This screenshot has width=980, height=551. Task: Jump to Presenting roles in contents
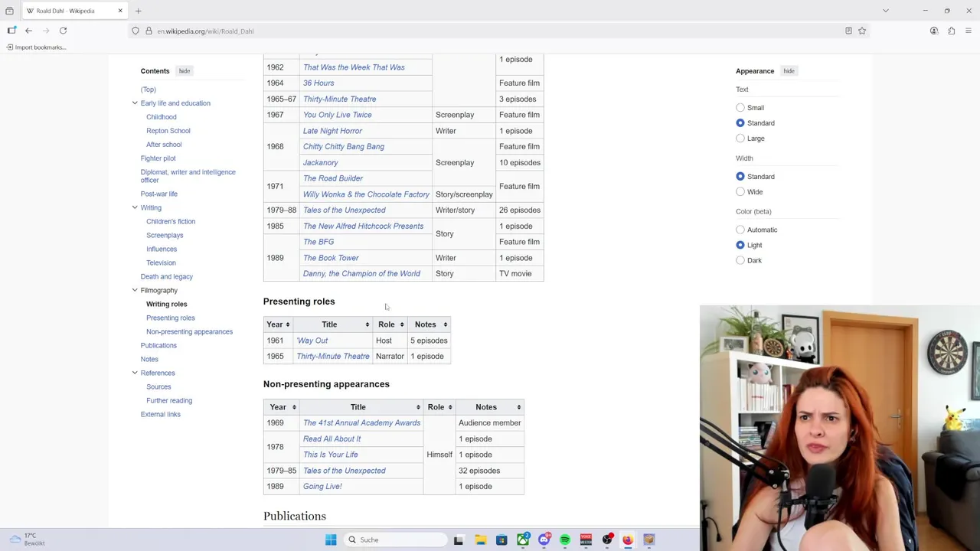coord(170,318)
